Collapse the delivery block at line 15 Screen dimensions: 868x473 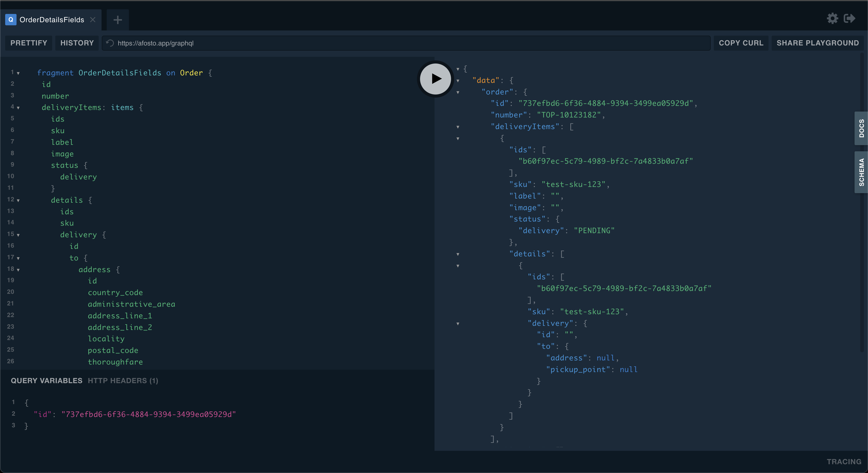[18, 235]
